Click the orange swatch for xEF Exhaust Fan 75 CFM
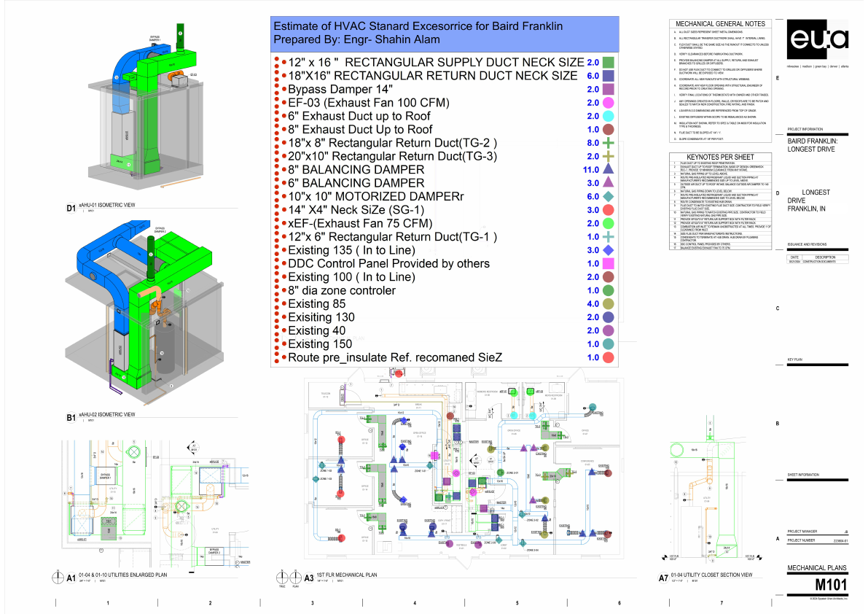868x614 pixels. point(609,223)
